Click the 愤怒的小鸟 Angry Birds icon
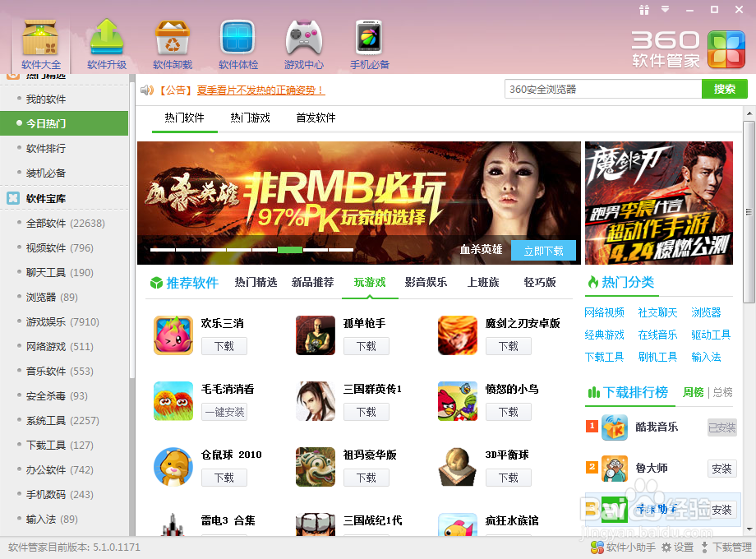This screenshot has width=756, height=559. coord(458,401)
